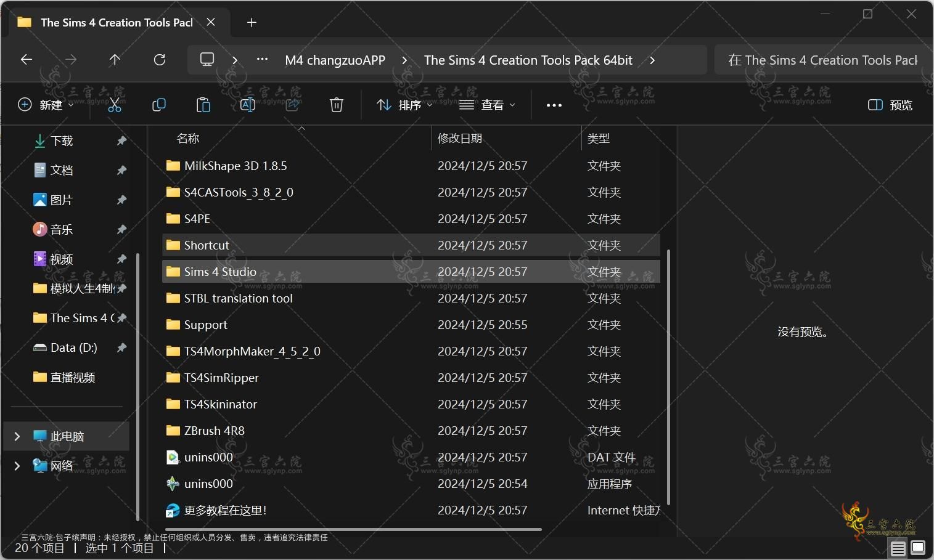Close the Sims 4 Creation Tools tab

pos(211,22)
